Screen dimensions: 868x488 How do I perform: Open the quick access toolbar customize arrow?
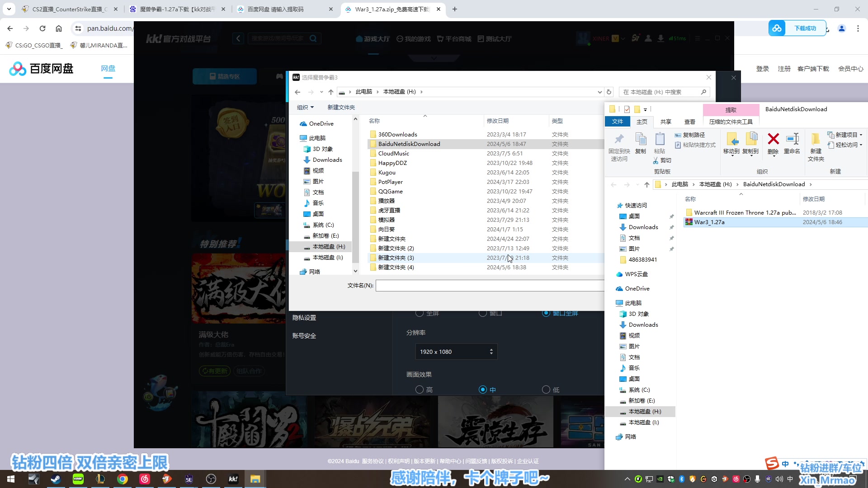point(645,109)
